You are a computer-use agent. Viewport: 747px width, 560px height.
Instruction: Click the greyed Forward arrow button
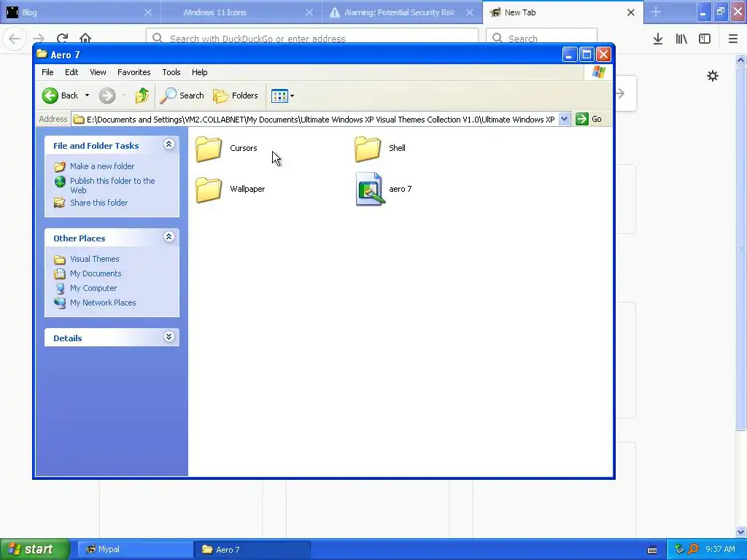[107, 96]
